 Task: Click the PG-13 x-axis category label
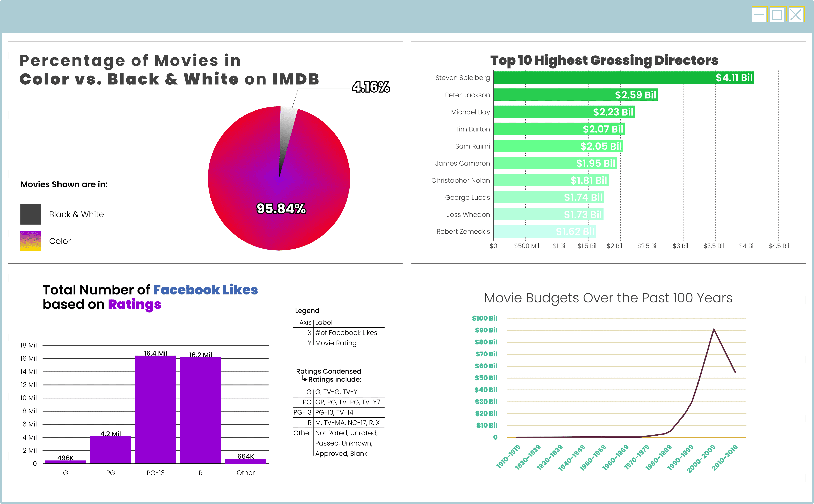pos(156,473)
